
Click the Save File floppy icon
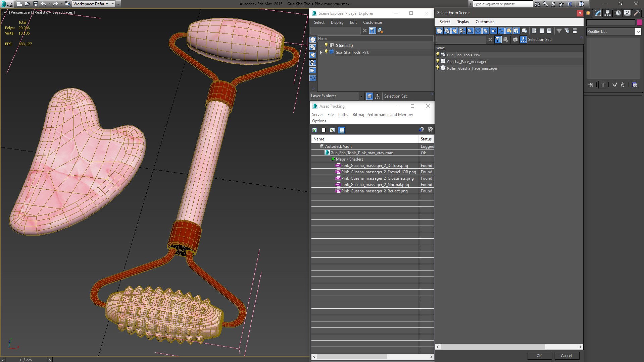(x=36, y=4)
